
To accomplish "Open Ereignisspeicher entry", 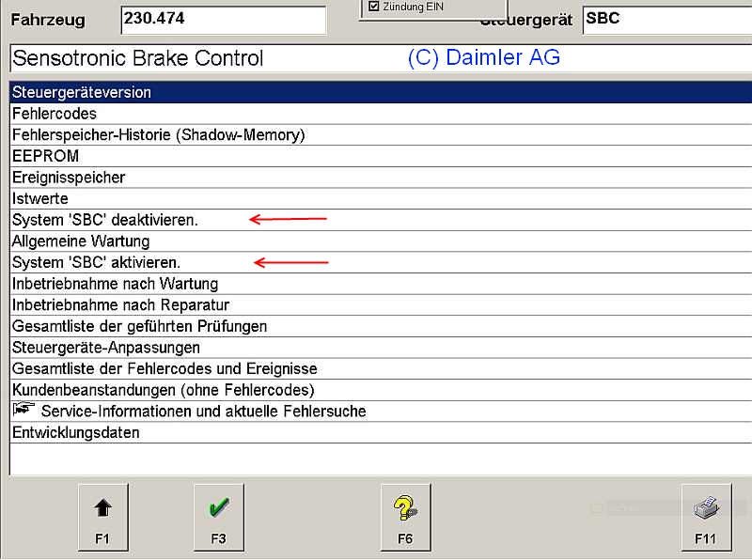I will tap(69, 178).
